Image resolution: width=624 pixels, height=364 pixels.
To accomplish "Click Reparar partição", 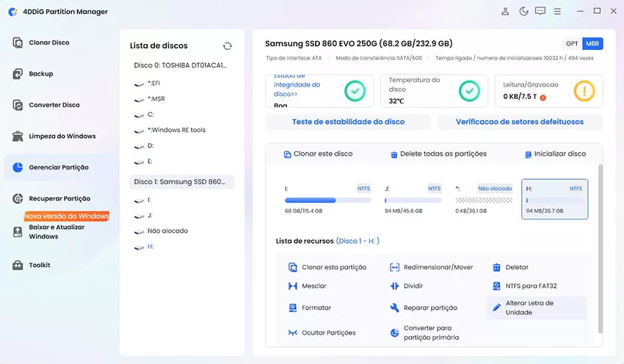I will coord(424,308).
